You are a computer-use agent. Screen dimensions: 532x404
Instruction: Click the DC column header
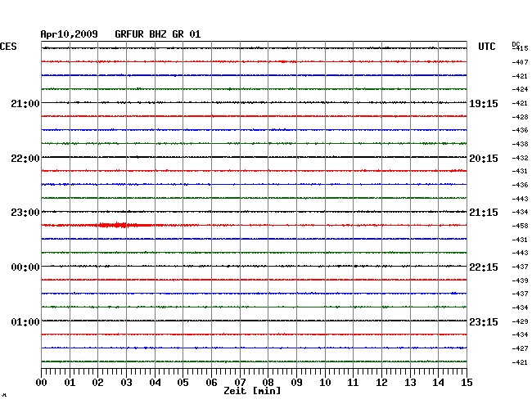pos(516,45)
